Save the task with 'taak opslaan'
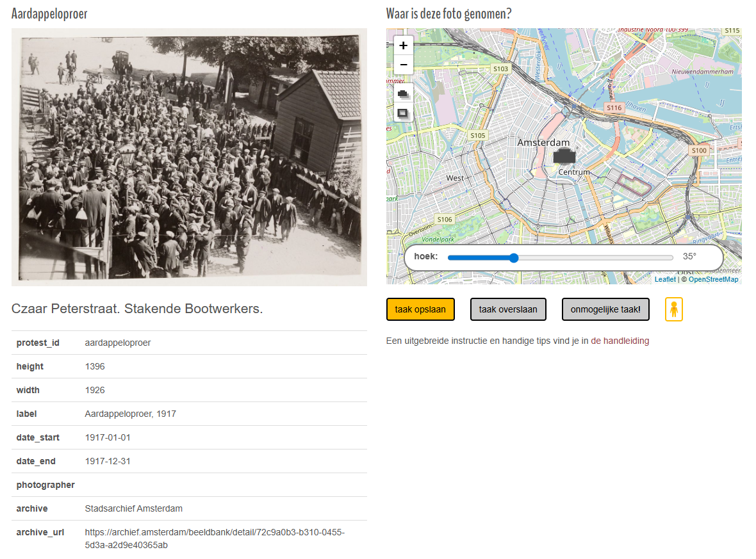756x559 pixels. coord(420,309)
